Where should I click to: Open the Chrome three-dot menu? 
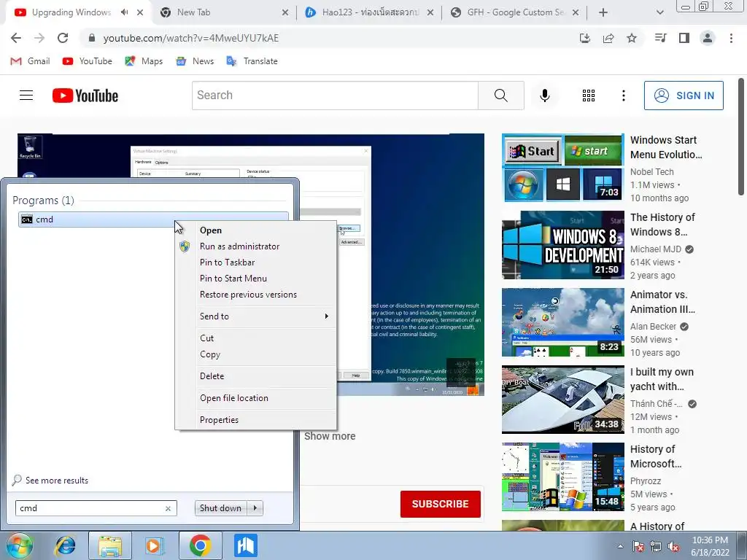tap(731, 38)
